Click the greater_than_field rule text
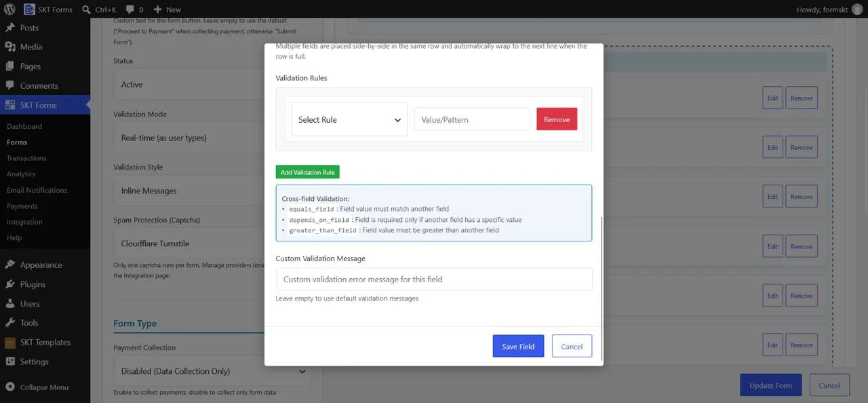 click(x=323, y=230)
